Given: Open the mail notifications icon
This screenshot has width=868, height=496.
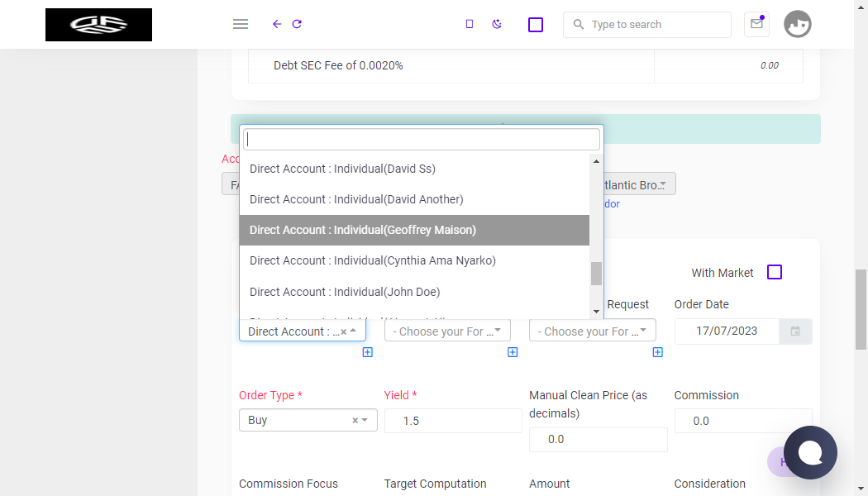Looking at the screenshot, I should [756, 24].
